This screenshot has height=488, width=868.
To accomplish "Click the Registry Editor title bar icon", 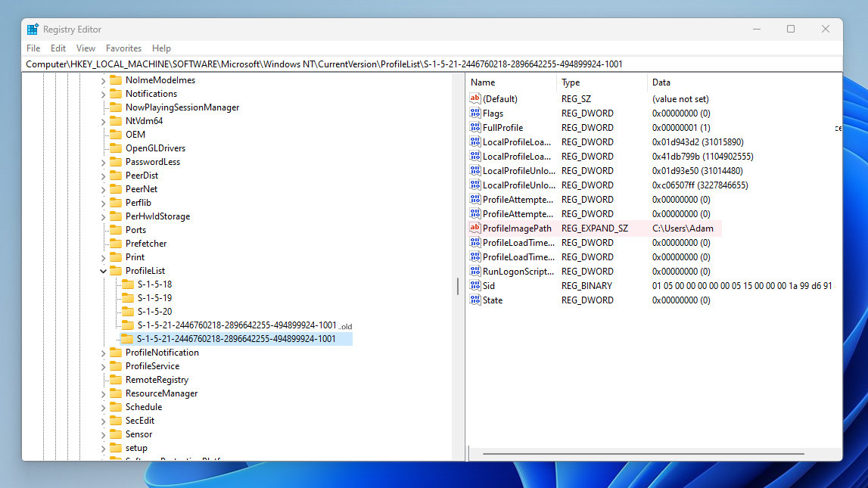I will point(33,30).
